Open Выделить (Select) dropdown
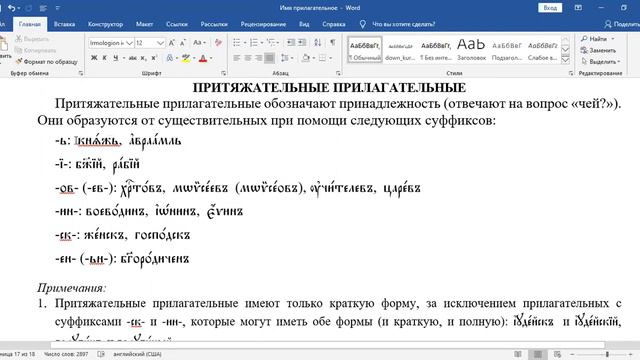Screen dimensions: 640x360 coord(600,62)
